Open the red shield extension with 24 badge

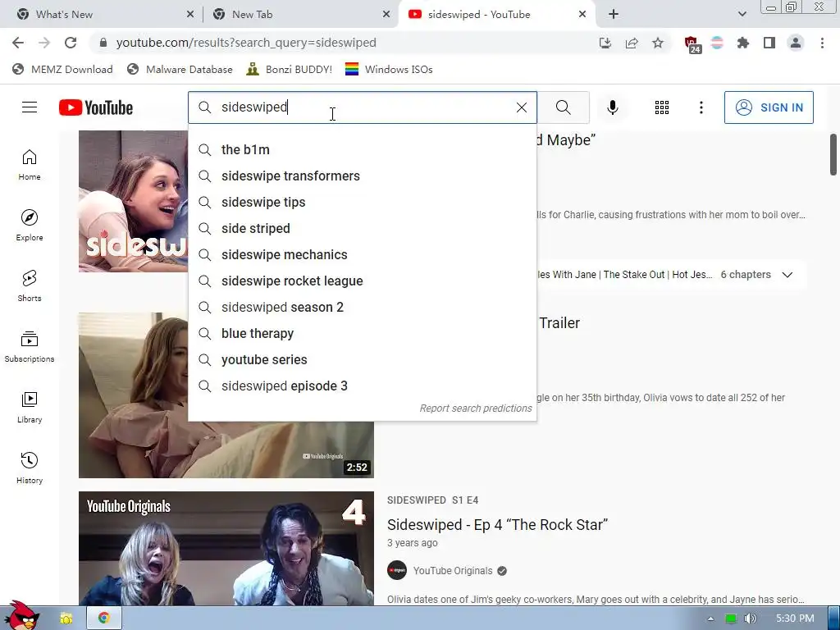click(692, 44)
